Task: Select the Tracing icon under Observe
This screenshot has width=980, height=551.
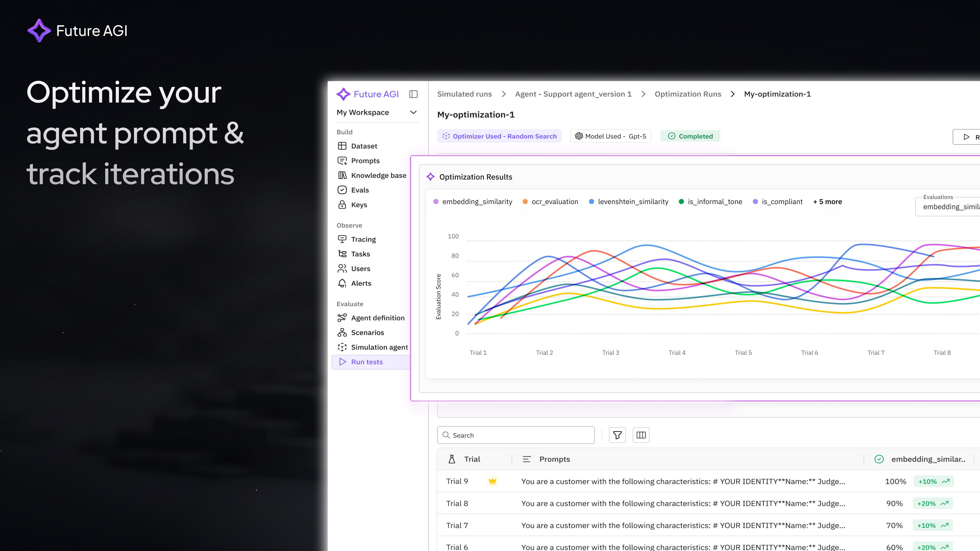Action: [x=342, y=239]
